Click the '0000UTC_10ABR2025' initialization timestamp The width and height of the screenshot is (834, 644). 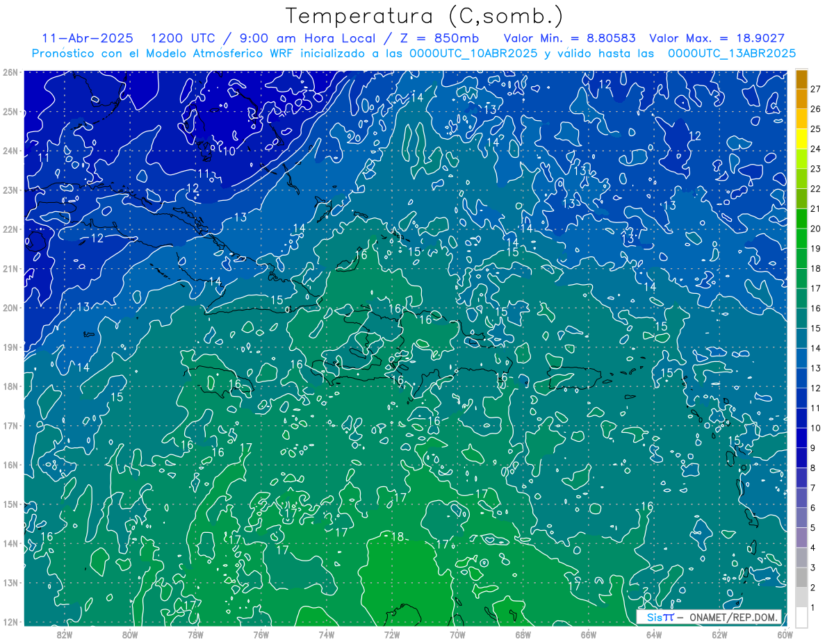click(x=473, y=53)
